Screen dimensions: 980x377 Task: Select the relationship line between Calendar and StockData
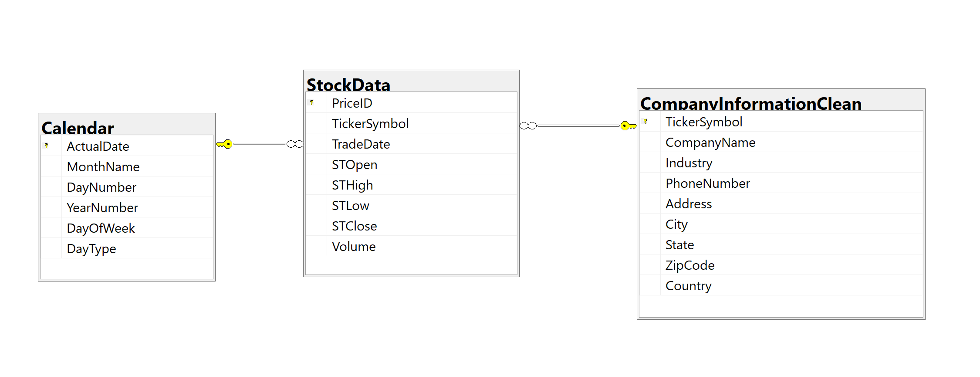point(259,144)
